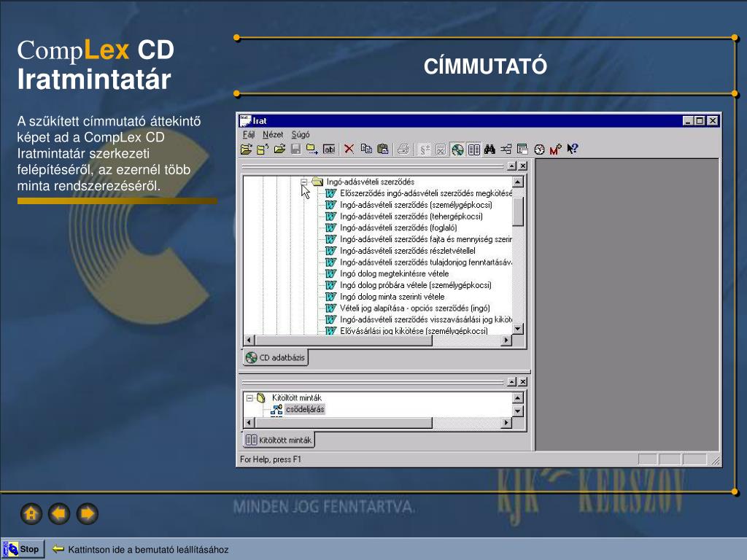The width and height of the screenshot is (747, 560).
Task: Select the Kitöltött minták tab
Action: coord(279,440)
